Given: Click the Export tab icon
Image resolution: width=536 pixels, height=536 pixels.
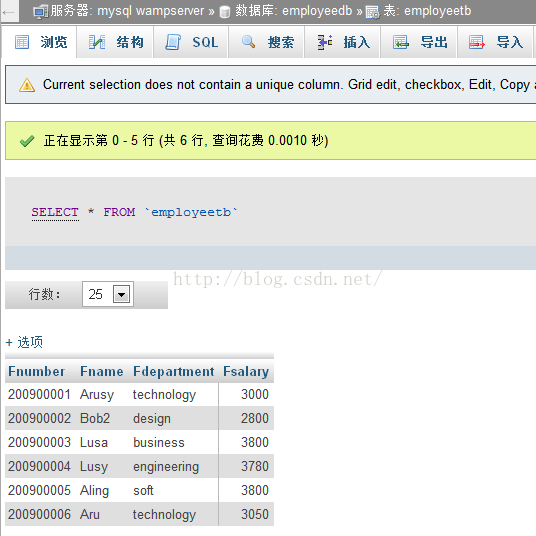Looking at the screenshot, I should (x=401, y=42).
